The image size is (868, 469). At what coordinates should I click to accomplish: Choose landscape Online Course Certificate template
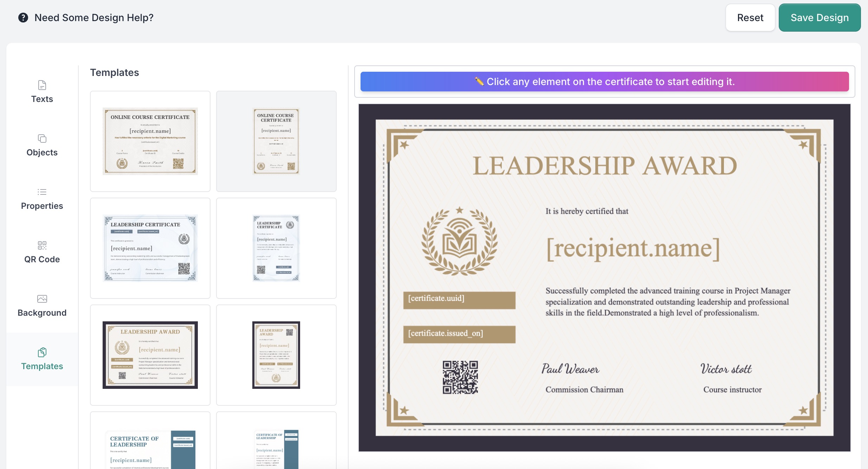pos(150,141)
